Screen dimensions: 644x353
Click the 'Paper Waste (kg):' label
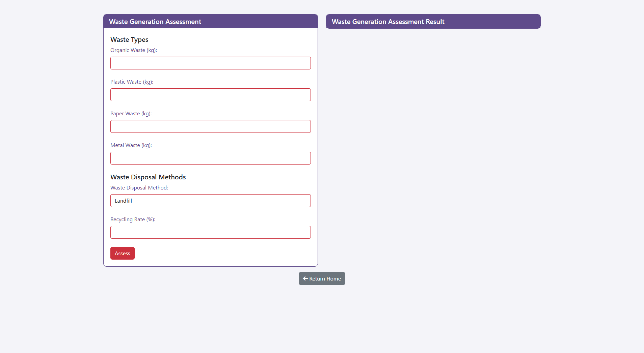coord(131,114)
